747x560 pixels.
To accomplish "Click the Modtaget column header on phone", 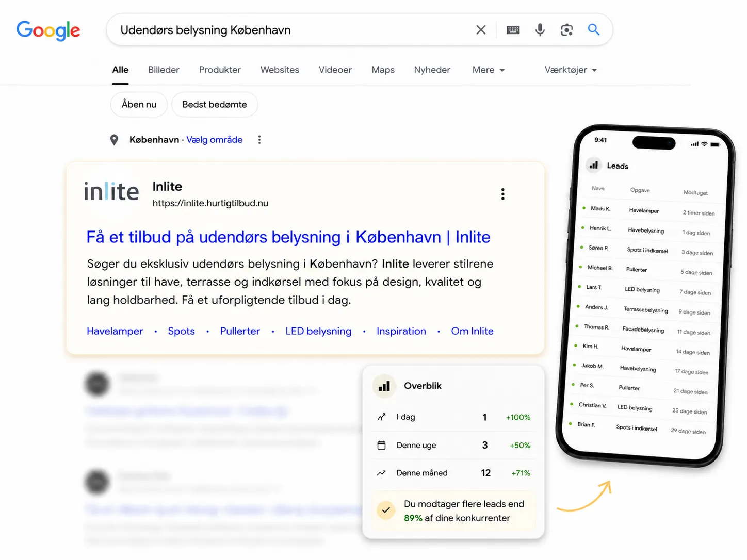I will pos(695,192).
